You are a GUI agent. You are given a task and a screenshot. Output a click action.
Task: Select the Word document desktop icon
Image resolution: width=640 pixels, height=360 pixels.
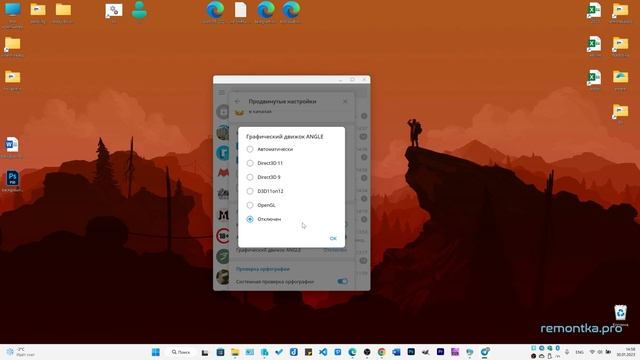click(12, 148)
